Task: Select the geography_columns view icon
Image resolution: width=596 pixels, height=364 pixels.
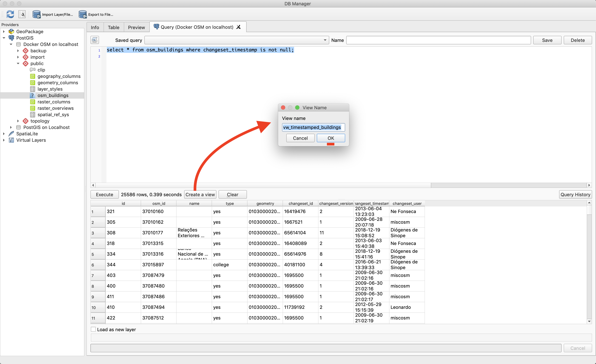Action: [33, 76]
